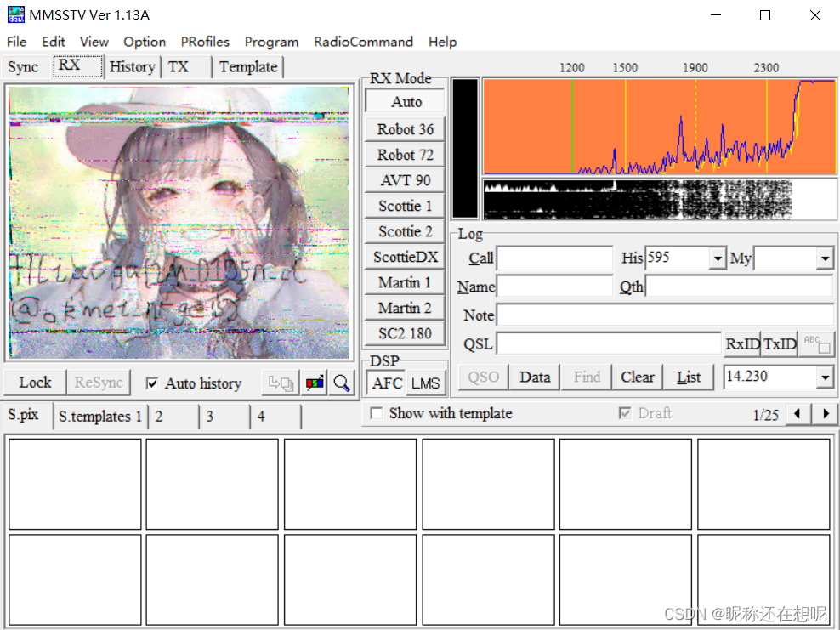The image size is (840, 630).
Task: Toggle the Draft checkbox
Action: click(x=625, y=413)
